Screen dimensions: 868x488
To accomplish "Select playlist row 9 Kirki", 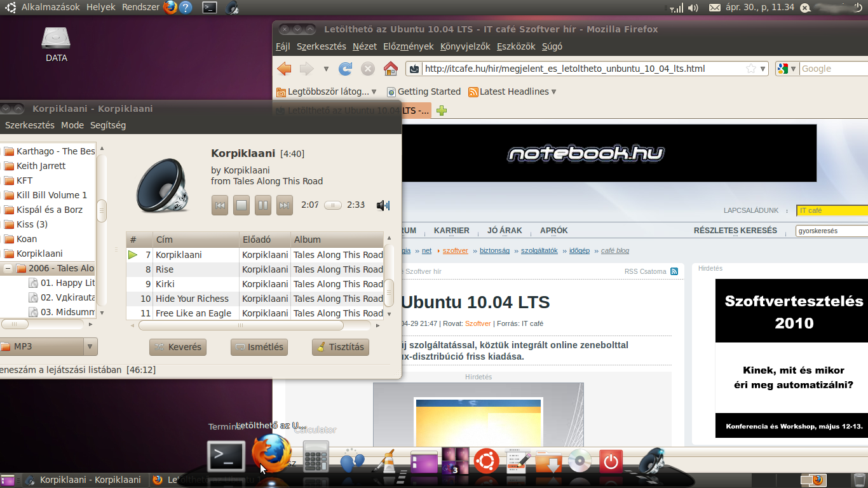I will click(x=254, y=284).
